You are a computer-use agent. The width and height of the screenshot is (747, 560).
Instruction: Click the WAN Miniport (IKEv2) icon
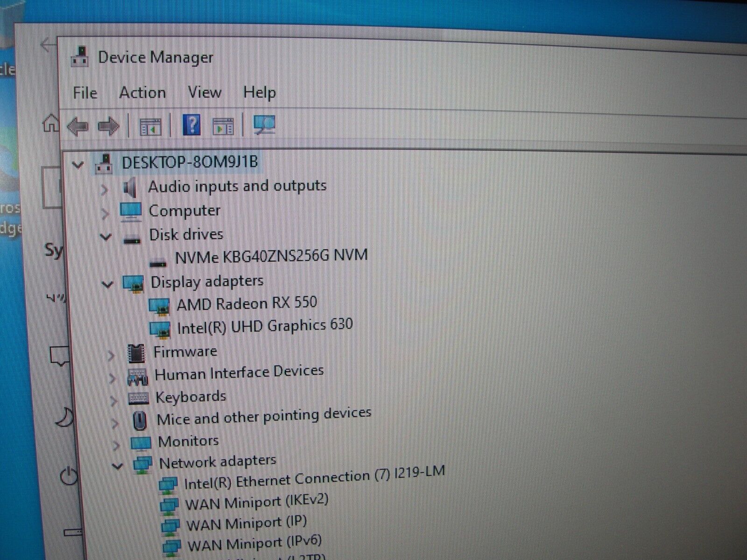169,506
